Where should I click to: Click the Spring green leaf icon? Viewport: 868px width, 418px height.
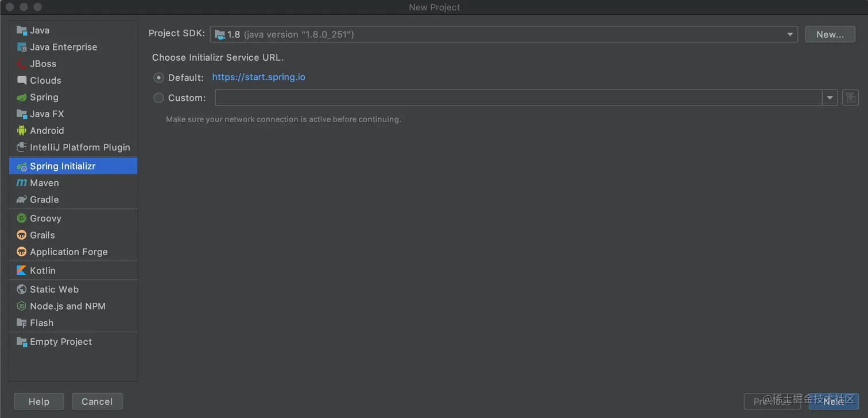point(22,97)
